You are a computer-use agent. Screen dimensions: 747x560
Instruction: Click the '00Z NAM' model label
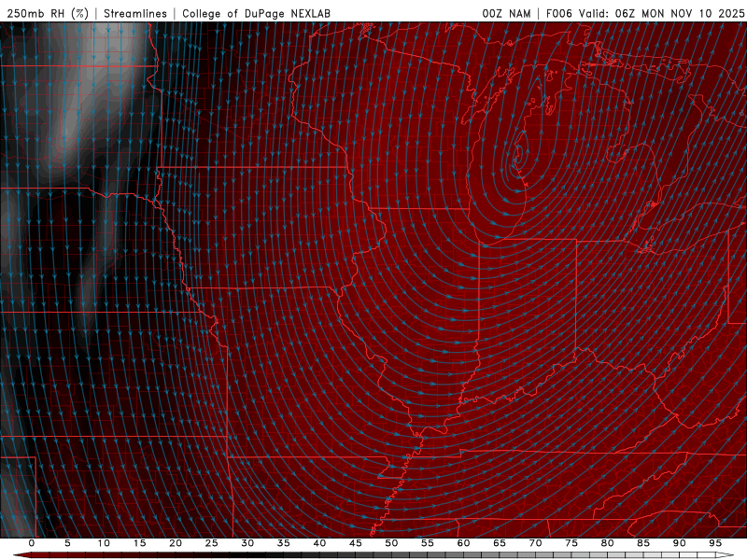(x=506, y=13)
